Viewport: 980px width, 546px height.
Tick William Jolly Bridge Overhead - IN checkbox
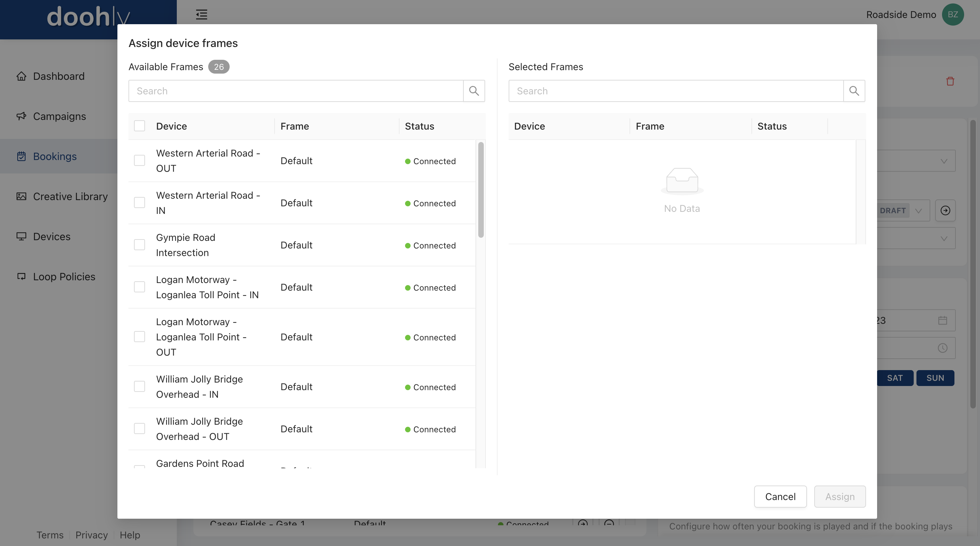coord(139,386)
